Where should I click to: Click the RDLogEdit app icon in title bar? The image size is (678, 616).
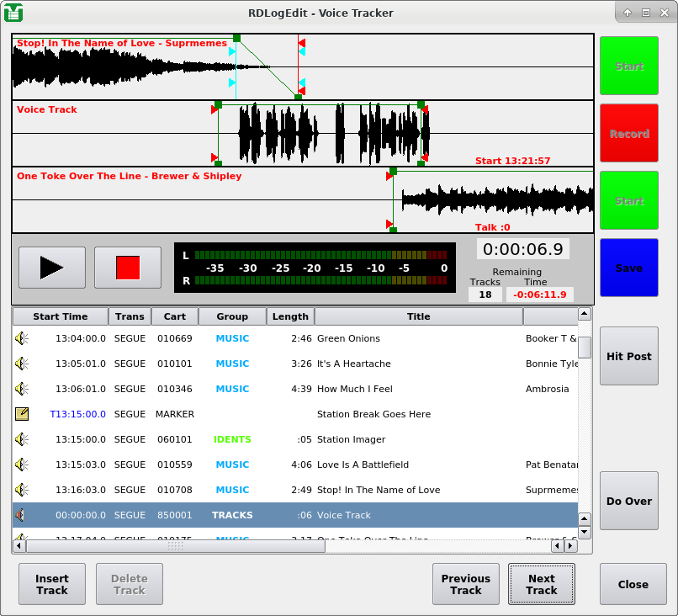(x=13, y=13)
